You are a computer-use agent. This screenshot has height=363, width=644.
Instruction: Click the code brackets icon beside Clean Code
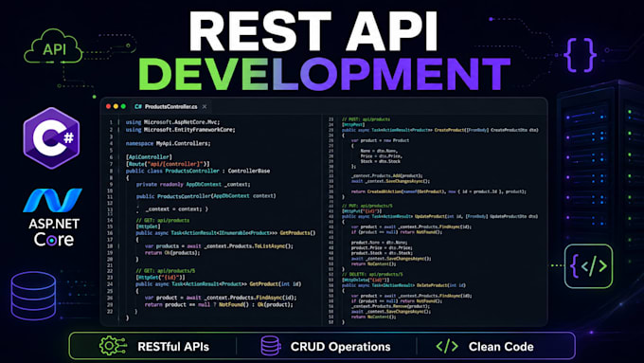(x=447, y=346)
